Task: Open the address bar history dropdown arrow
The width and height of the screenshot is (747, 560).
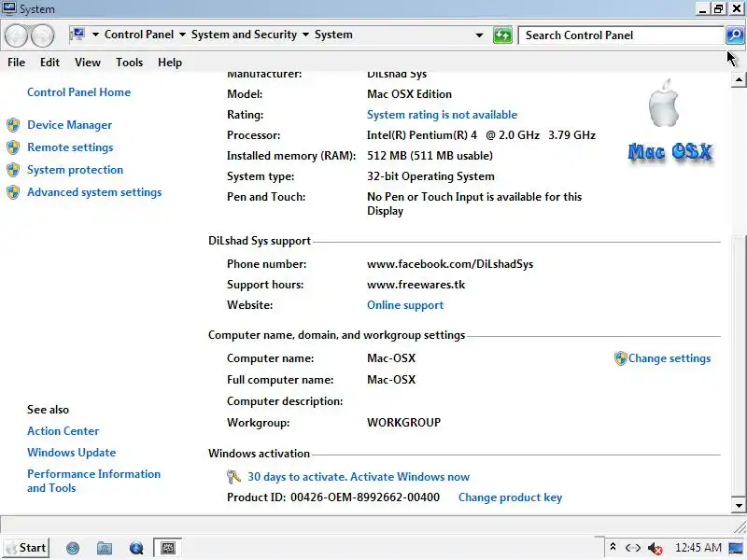Action: (479, 35)
